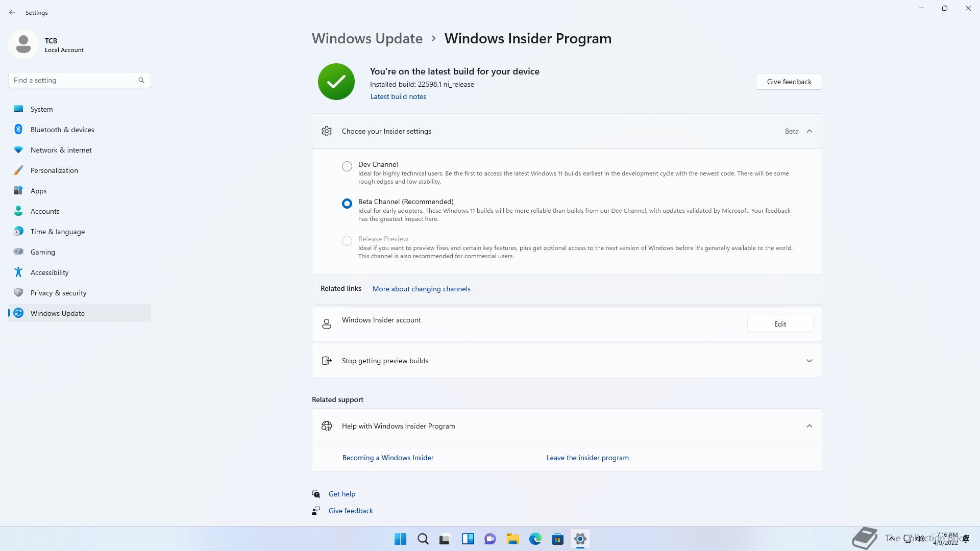
Task: Open Task View on the taskbar
Action: point(446,539)
